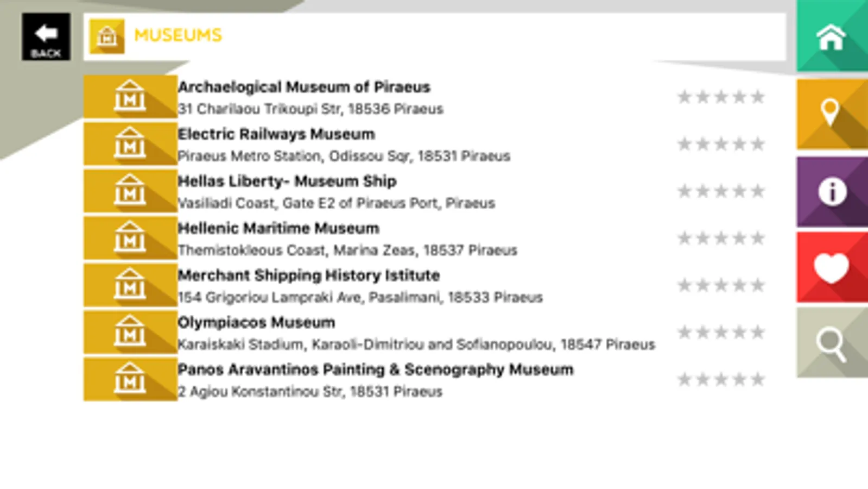
Task: Open search with the magnifier icon
Action: [x=831, y=343]
